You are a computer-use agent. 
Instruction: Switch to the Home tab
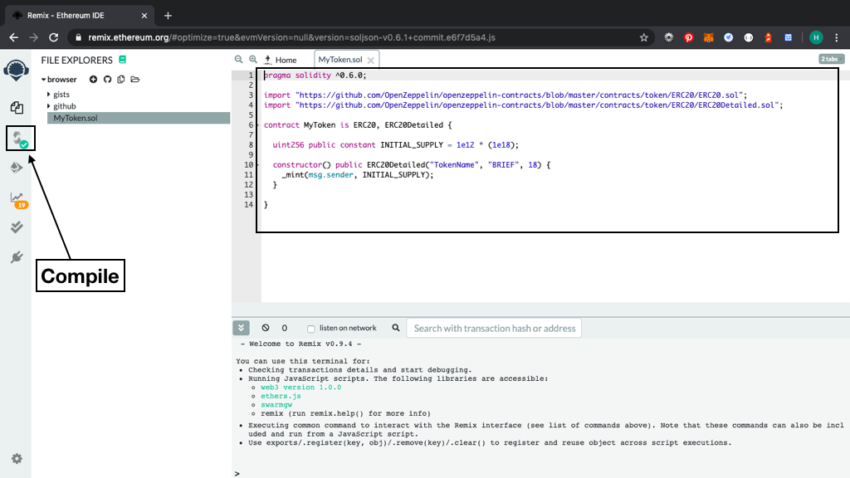coord(284,60)
